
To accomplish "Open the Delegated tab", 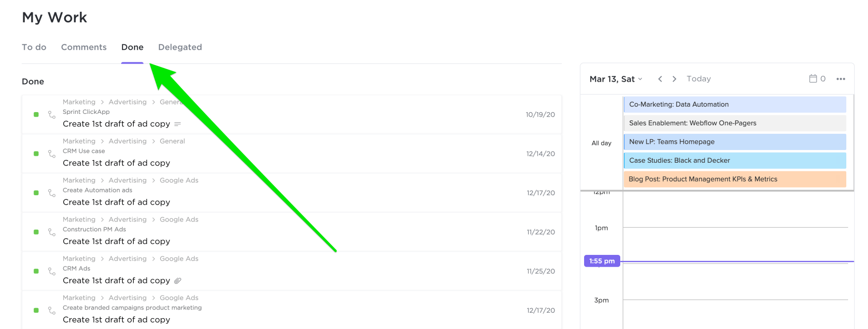I will 180,47.
